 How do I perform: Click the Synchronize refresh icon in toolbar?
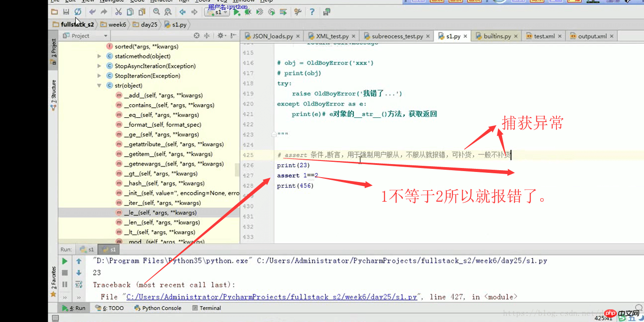pos(78,12)
